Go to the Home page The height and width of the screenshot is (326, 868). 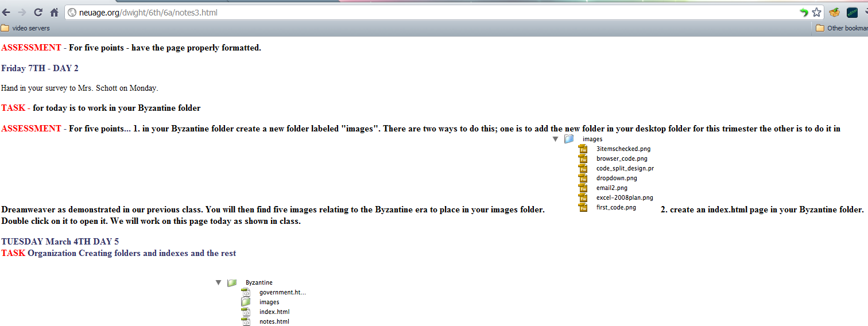(55, 13)
